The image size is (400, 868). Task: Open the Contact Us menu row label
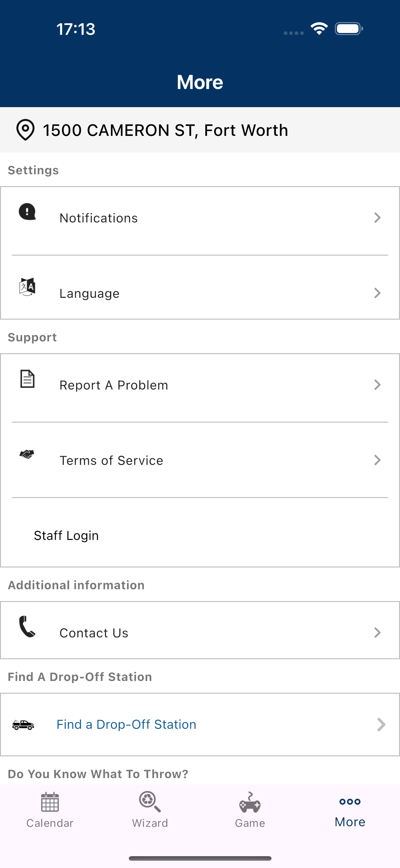click(94, 633)
